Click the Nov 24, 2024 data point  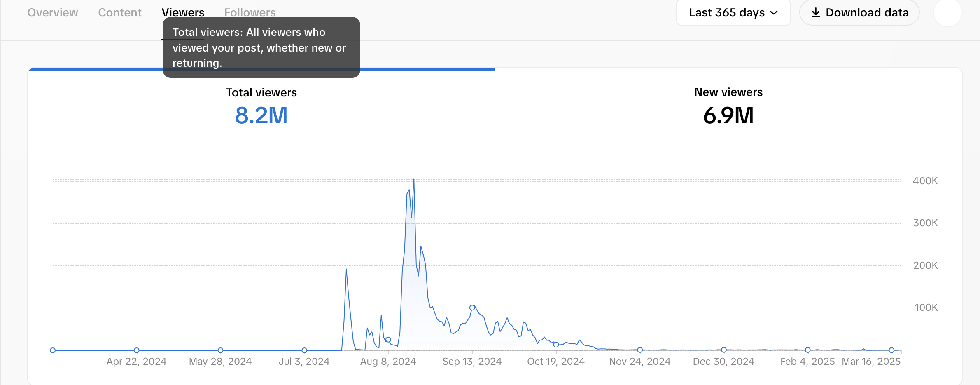point(640,350)
